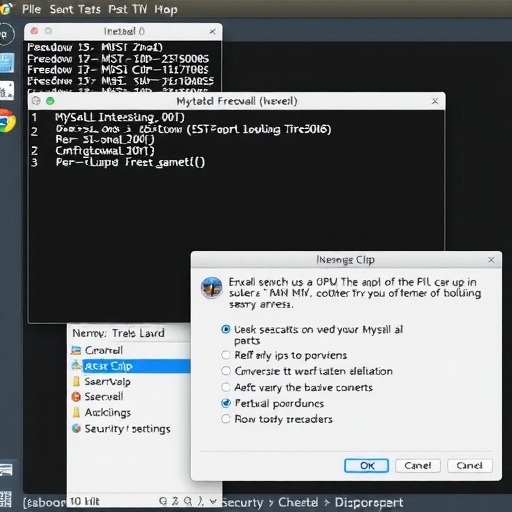
Task: Click the Ackiings folder icon
Action: coord(76,412)
